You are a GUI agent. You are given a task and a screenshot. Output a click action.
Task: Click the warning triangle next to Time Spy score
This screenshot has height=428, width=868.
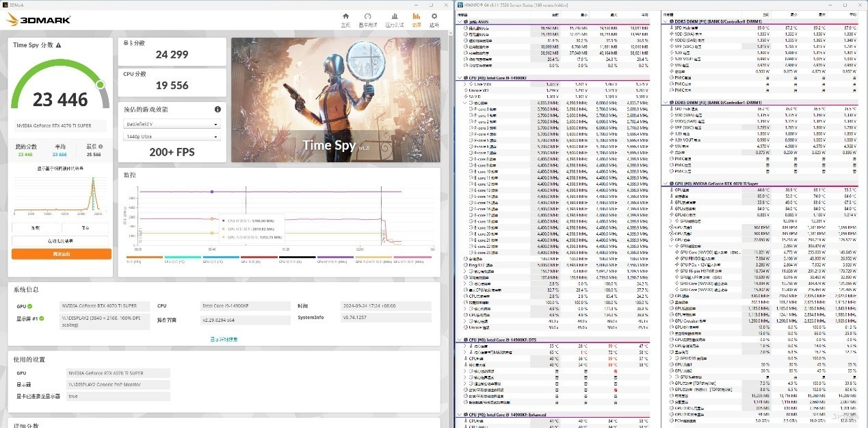[58, 45]
